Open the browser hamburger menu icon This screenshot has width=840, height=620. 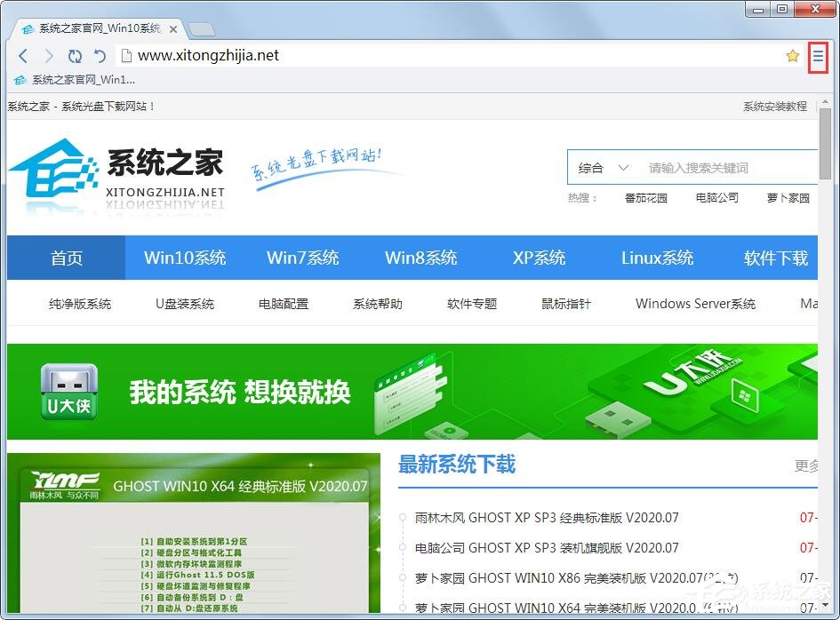click(818, 55)
